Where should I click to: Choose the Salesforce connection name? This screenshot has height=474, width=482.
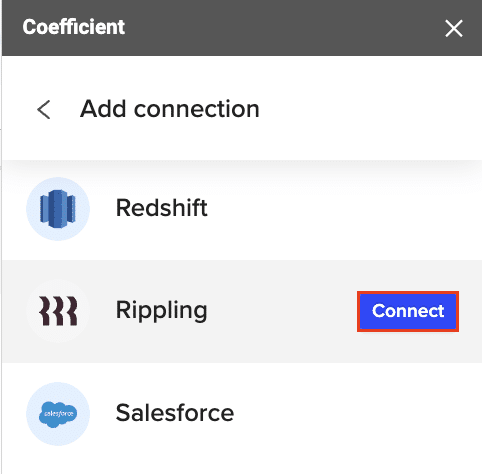[x=175, y=413]
